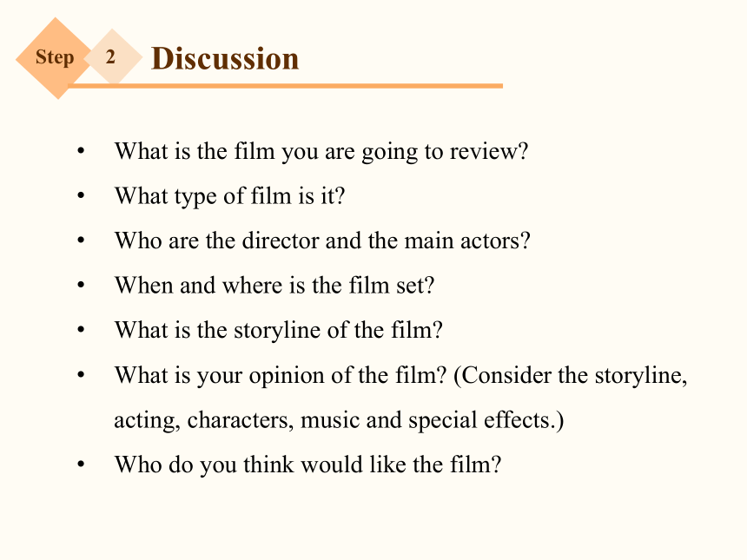
Task: Click the bullet before 'What type of film'
Action: click(x=81, y=195)
